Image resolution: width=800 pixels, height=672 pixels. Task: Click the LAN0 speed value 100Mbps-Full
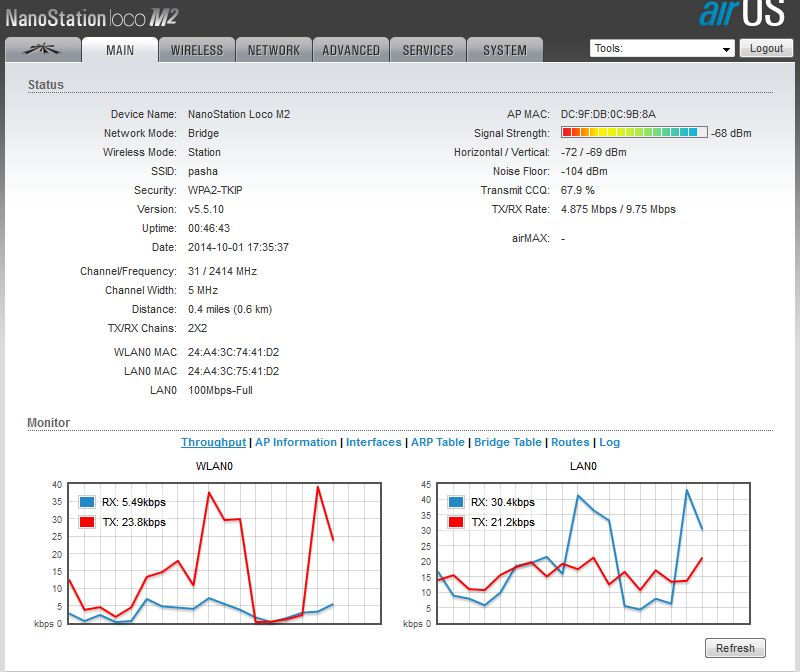220,390
